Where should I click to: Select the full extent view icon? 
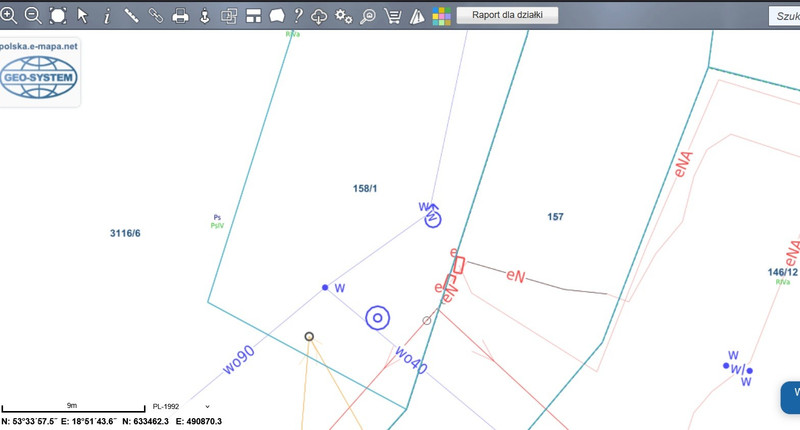pyautogui.click(x=58, y=16)
